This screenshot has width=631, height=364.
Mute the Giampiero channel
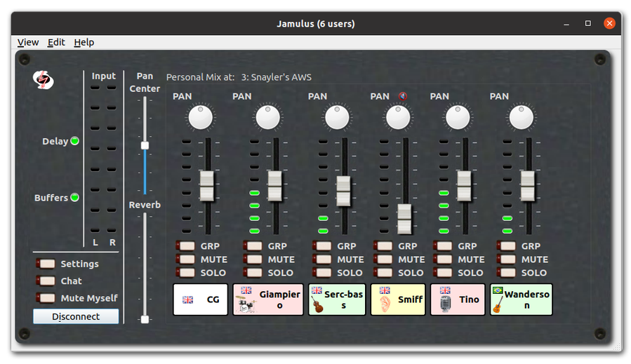click(x=253, y=259)
